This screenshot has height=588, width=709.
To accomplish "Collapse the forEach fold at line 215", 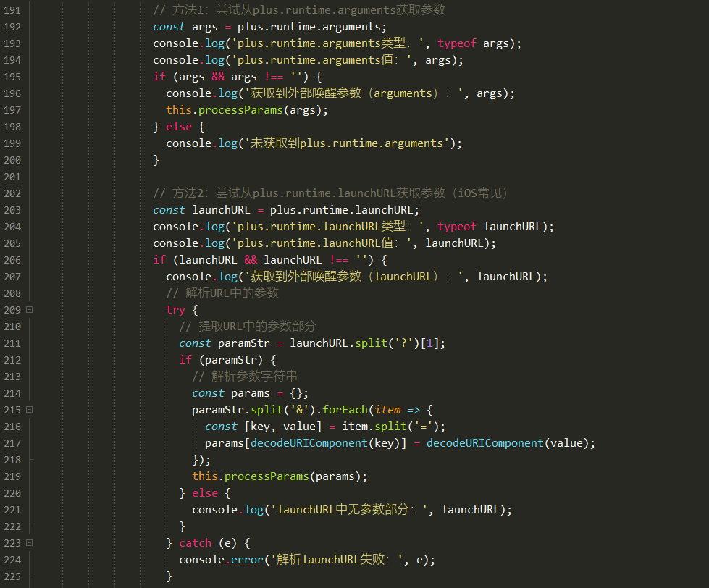I will click(30, 409).
